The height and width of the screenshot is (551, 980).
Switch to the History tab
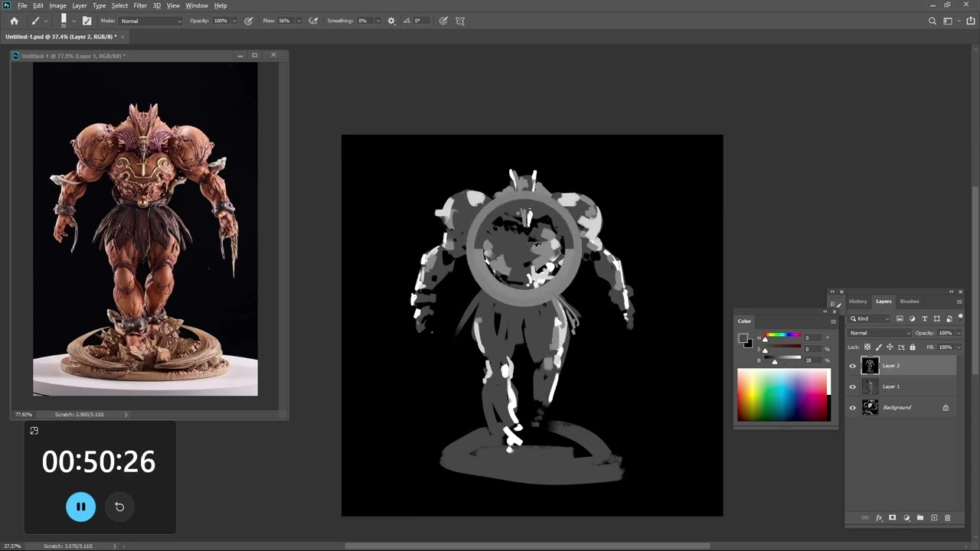pos(857,302)
